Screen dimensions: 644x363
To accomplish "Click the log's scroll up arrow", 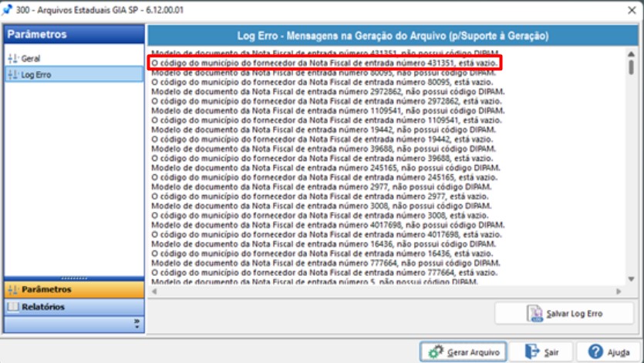I will (x=631, y=54).
